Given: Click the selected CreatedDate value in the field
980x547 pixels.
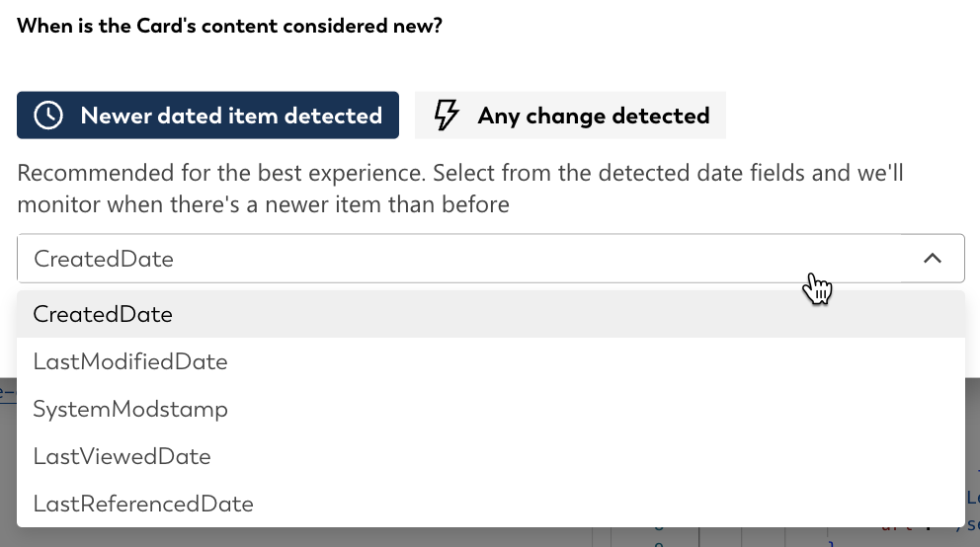Looking at the screenshot, I should pos(104,259).
